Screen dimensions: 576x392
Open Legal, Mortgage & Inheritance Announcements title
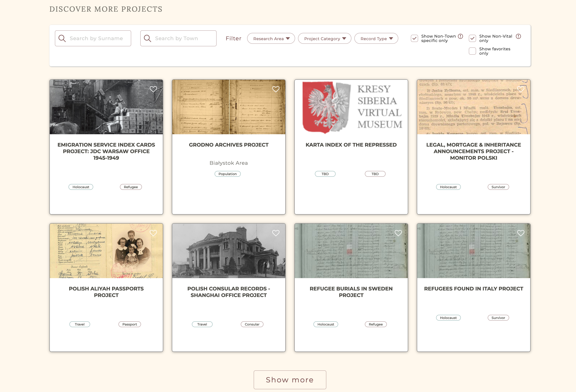pos(473,151)
